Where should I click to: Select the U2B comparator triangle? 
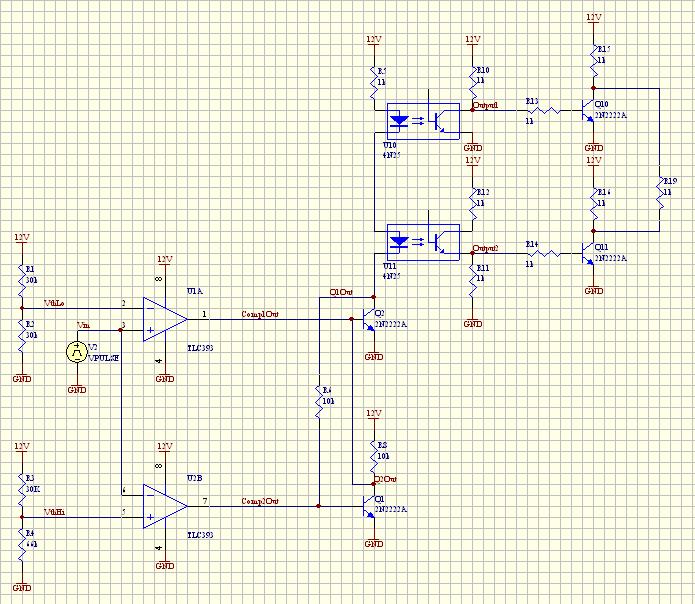click(x=165, y=506)
